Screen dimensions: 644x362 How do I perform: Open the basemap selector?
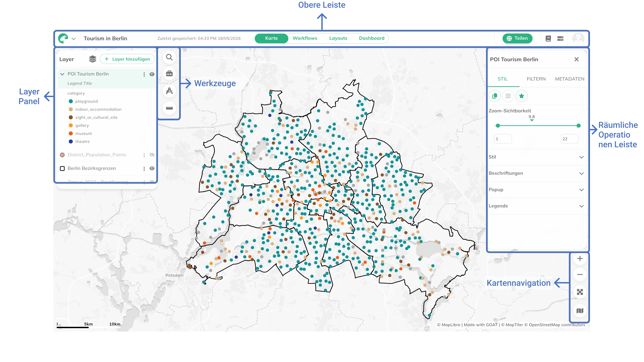(580, 311)
